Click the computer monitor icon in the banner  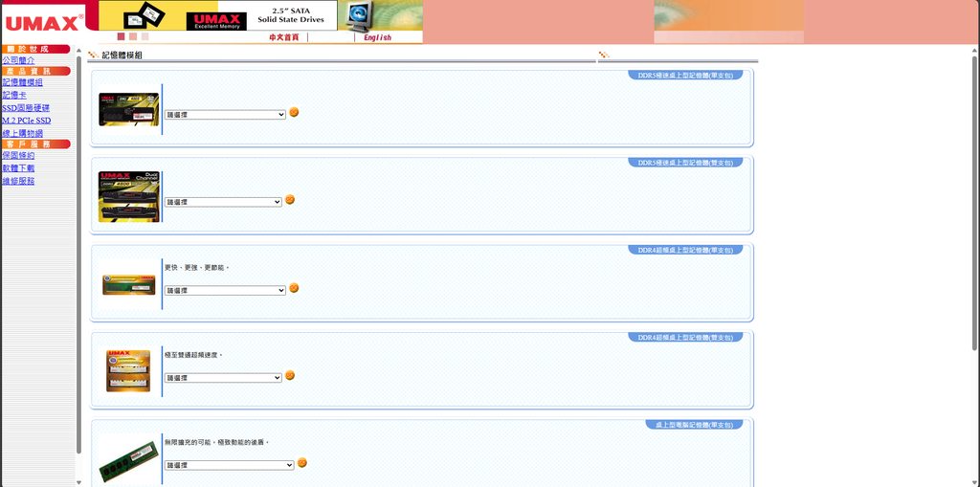point(360,16)
